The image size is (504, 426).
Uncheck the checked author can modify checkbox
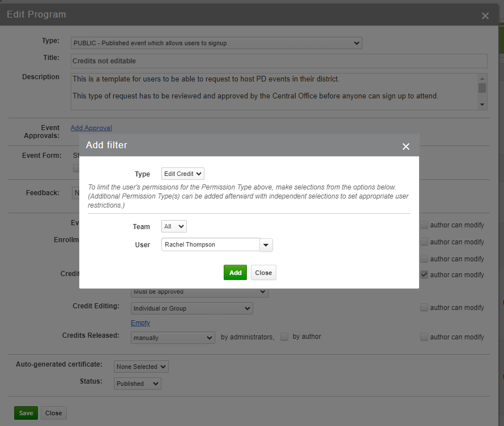424,274
